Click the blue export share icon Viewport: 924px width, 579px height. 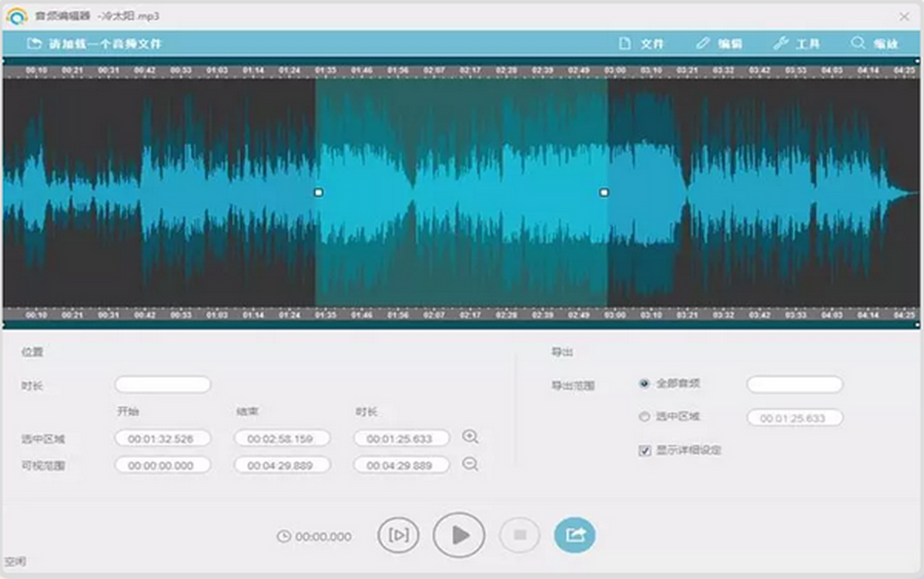coord(574,535)
